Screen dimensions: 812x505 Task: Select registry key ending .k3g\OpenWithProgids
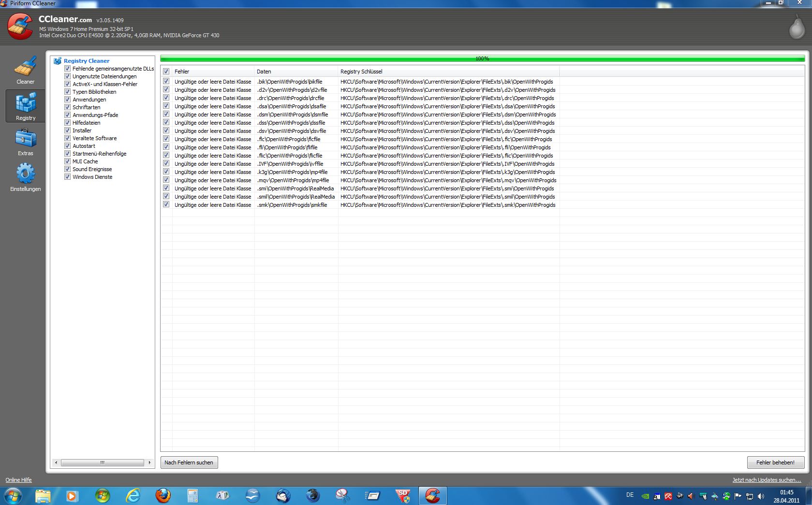point(447,172)
